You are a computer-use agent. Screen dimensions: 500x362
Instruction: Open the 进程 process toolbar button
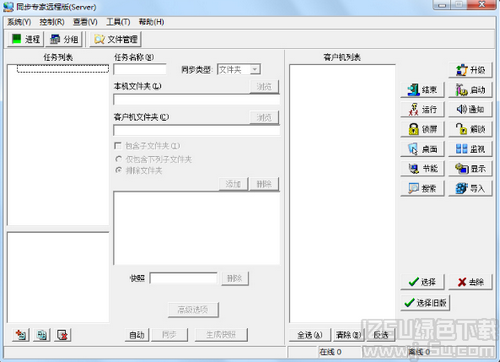point(25,39)
